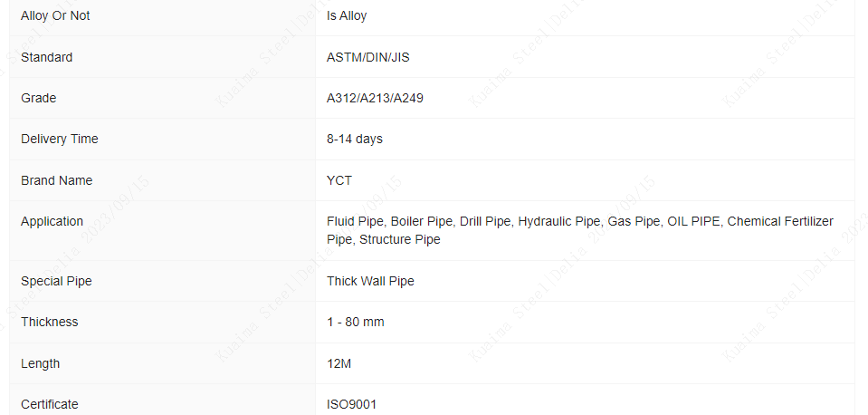Viewport: 868px width, 415px height.
Task: Click the Grade row label
Action: pos(38,98)
